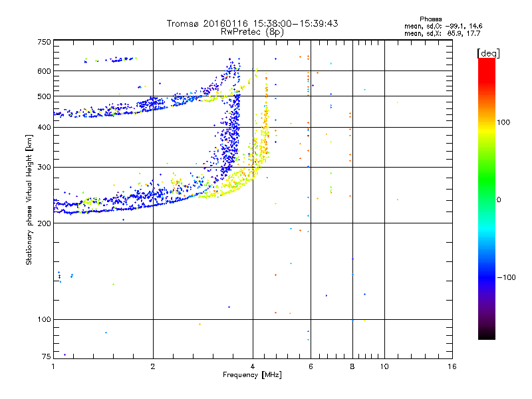Click the "-100" colorbar tick label
The height and width of the screenshot is (399, 532).
pos(506,277)
